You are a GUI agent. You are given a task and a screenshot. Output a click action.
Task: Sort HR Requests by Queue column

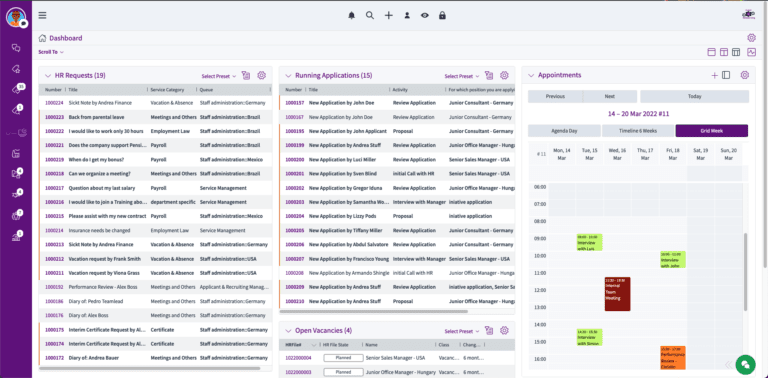(205, 90)
